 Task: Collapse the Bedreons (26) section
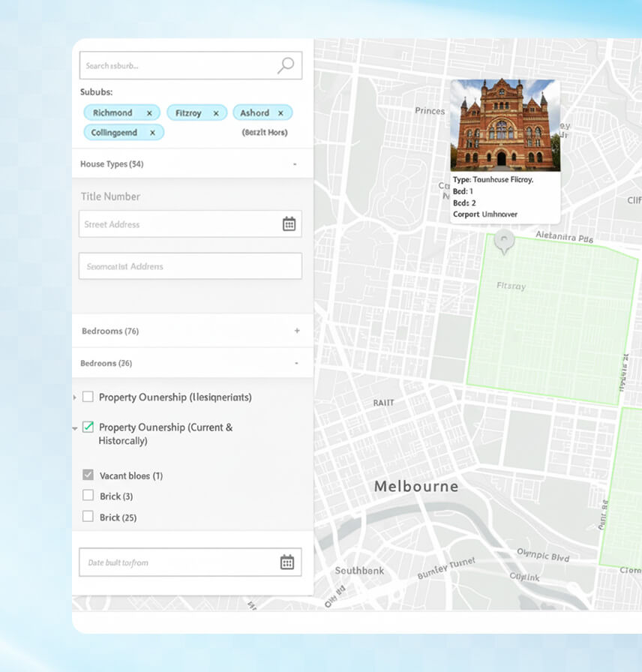click(x=296, y=364)
